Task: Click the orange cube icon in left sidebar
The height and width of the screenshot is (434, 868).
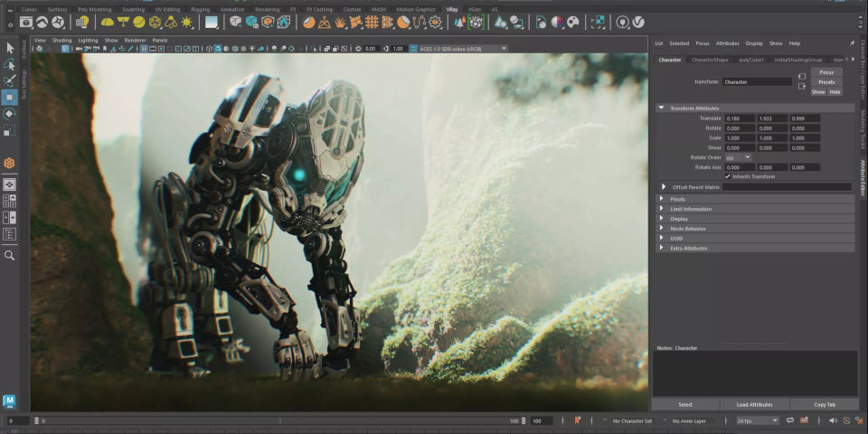Action: pos(10,163)
